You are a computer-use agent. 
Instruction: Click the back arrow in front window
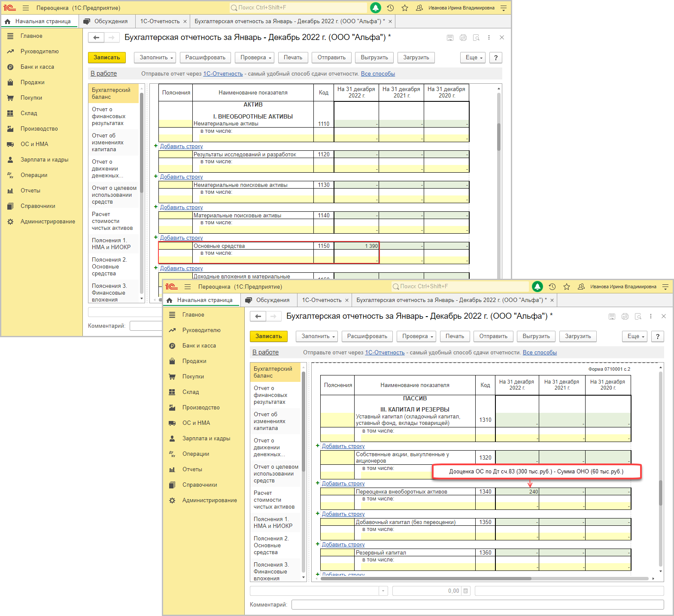[x=258, y=317]
